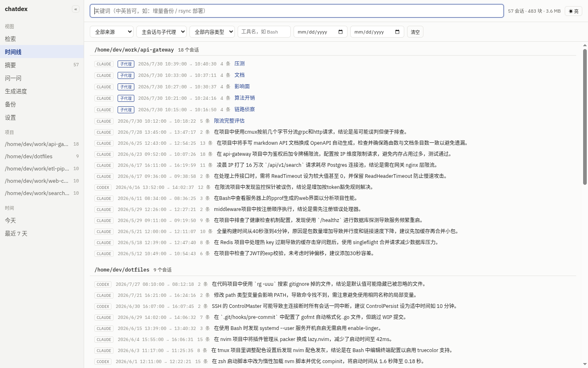Open the 影响面 sub-agent session
This screenshot has width=588, height=368.
[x=242, y=87]
